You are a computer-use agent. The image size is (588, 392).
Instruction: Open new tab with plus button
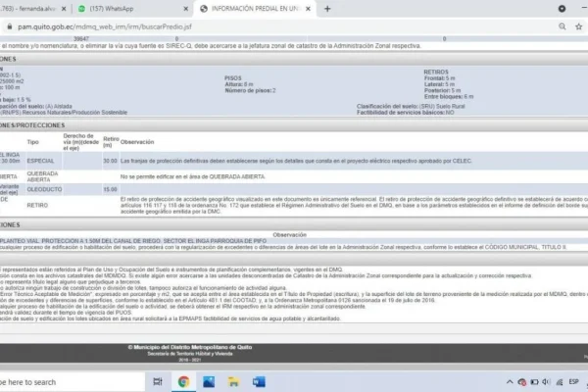[x=325, y=8]
